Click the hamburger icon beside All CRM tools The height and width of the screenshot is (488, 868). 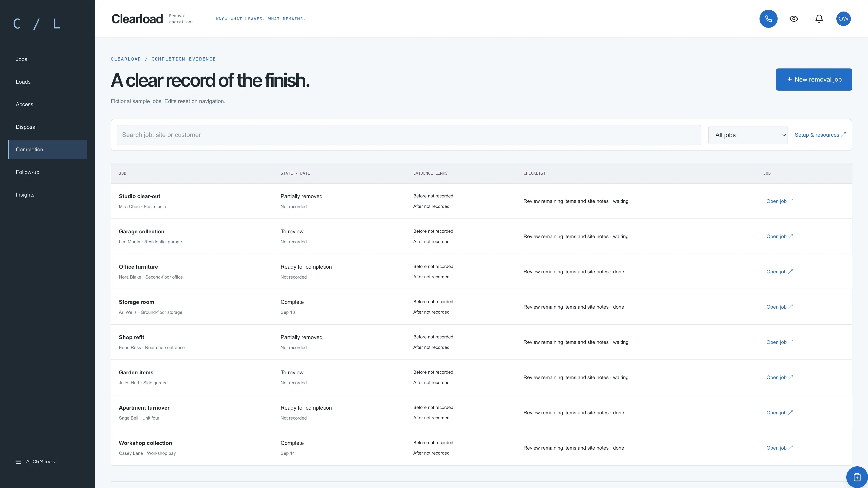click(18, 462)
